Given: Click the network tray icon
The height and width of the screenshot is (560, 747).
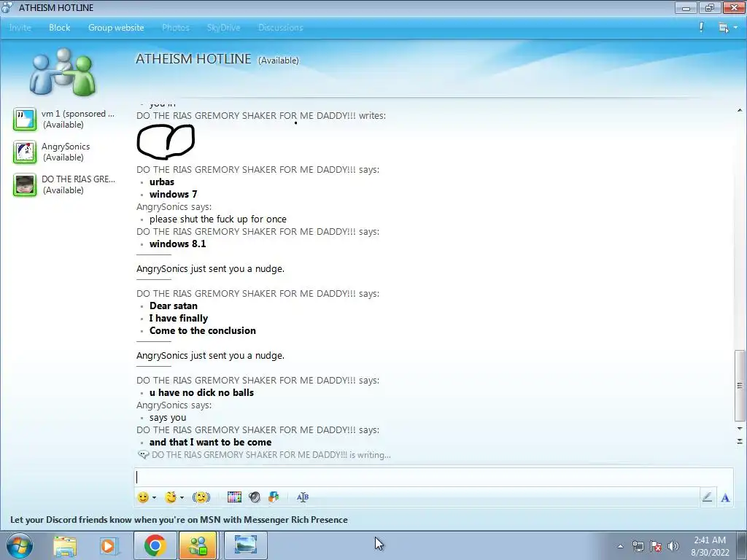Looking at the screenshot, I should coord(638,546).
